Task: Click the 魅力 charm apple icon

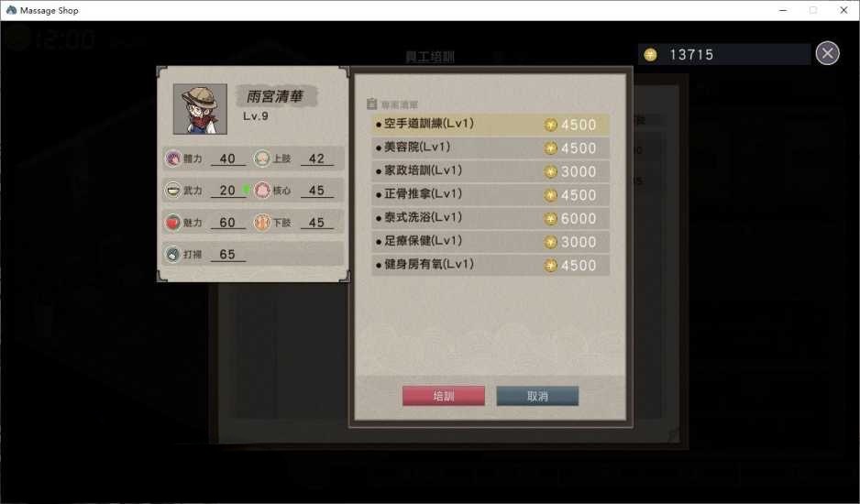Action: 173,222
